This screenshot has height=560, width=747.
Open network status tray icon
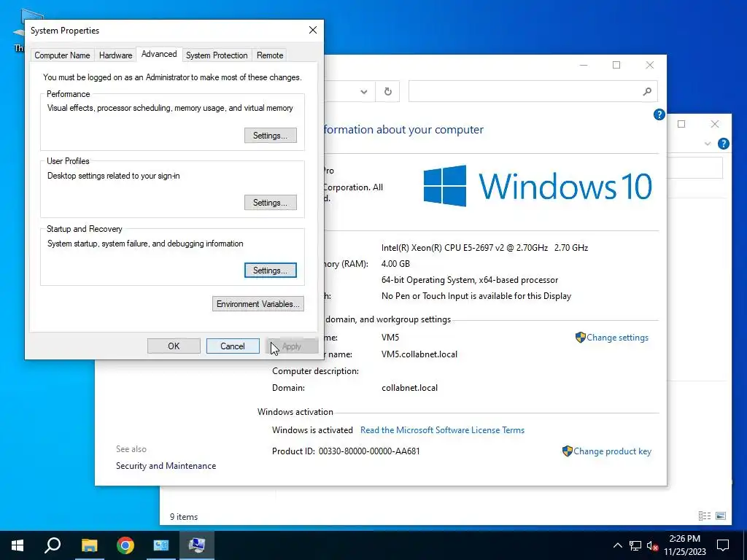(635, 545)
